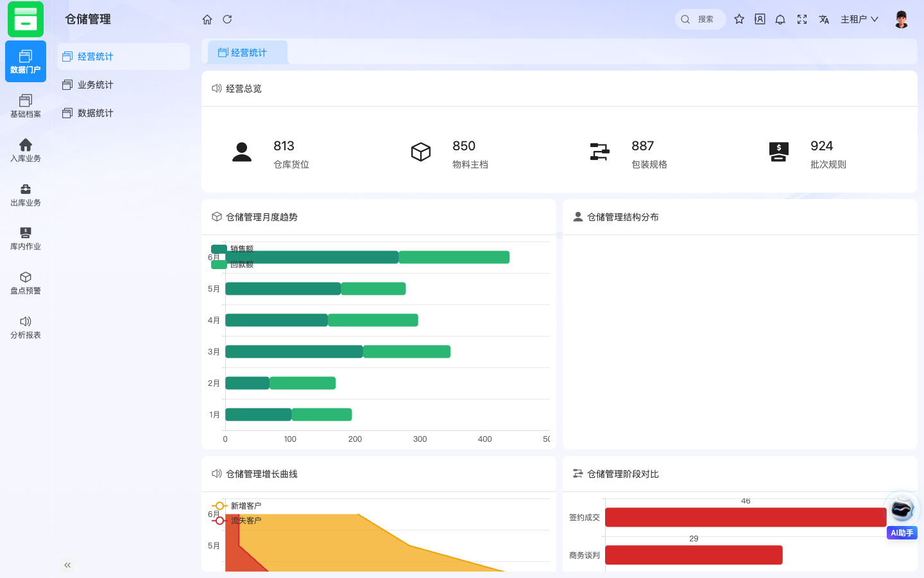Click the green warehouse app logo
Viewport: 924px width, 578px height.
click(x=26, y=19)
